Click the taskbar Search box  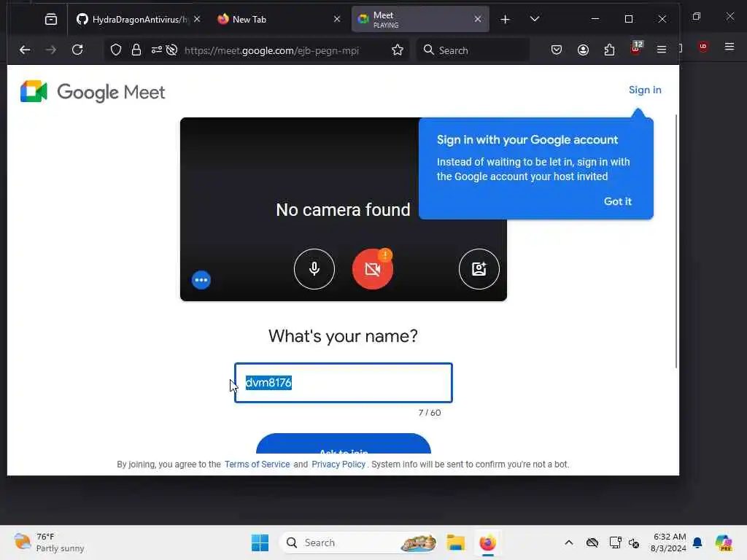(x=359, y=542)
